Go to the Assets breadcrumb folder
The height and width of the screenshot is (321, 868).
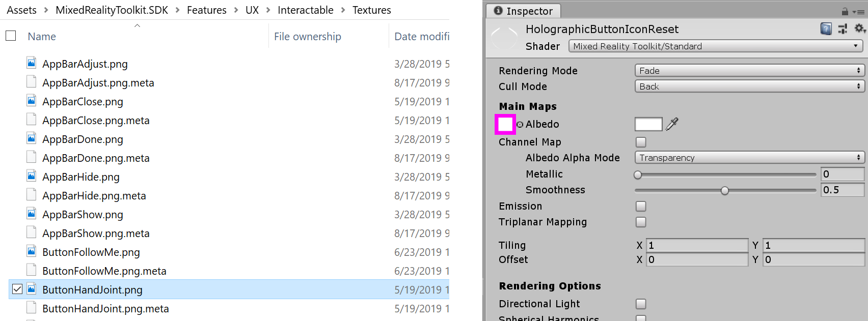pyautogui.click(x=21, y=10)
